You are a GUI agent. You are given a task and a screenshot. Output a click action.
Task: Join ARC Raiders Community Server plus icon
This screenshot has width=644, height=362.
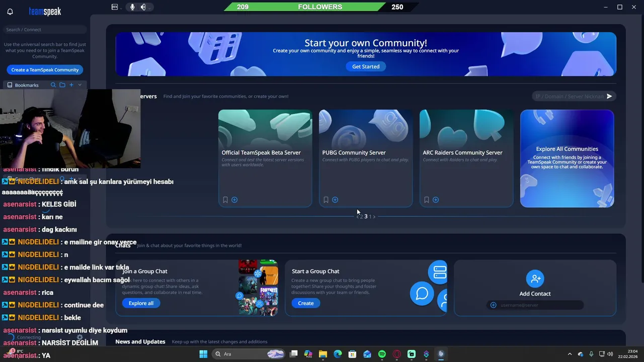pyautogui.click(x=436, y=200)
